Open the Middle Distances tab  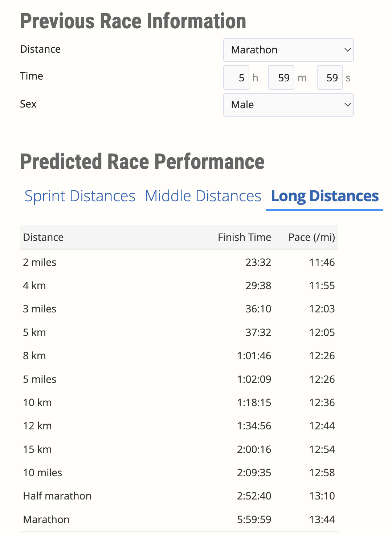click(203, 196)
